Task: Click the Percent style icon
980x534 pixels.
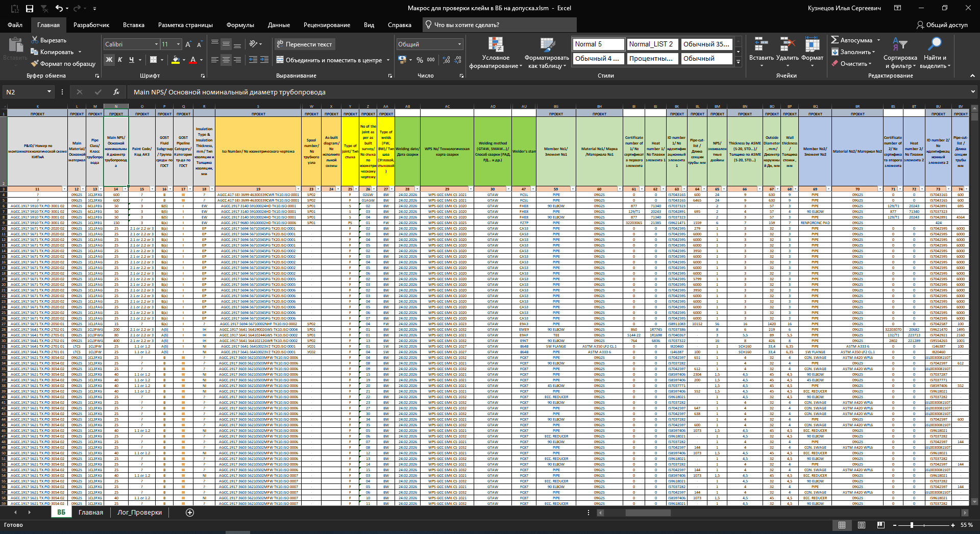Action: coord(420,60)
